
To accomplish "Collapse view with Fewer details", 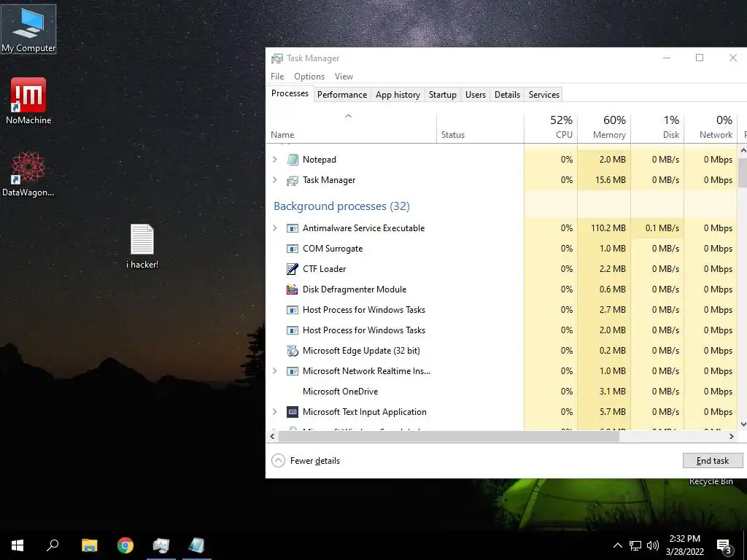I will 306,461.
